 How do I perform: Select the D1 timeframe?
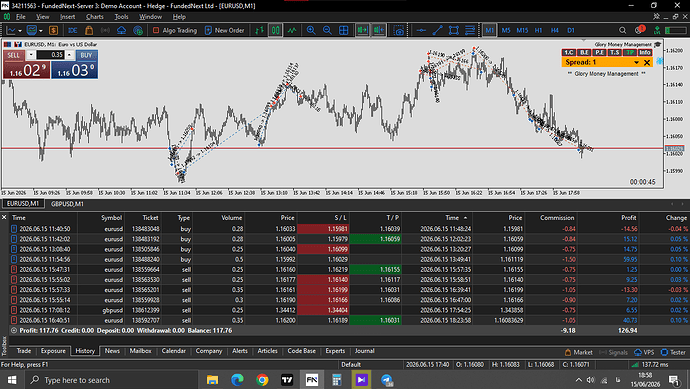(x=571, y=30)
